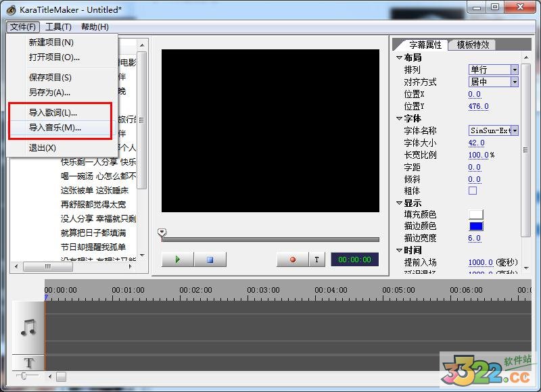Image resolution: width=541 pixels, height=392 pixels.
Task: Select the music note track icon
Action: (x=28, y=328)
